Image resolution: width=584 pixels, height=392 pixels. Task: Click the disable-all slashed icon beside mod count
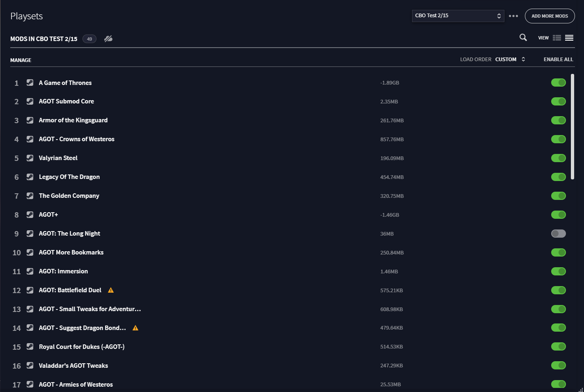108,39
